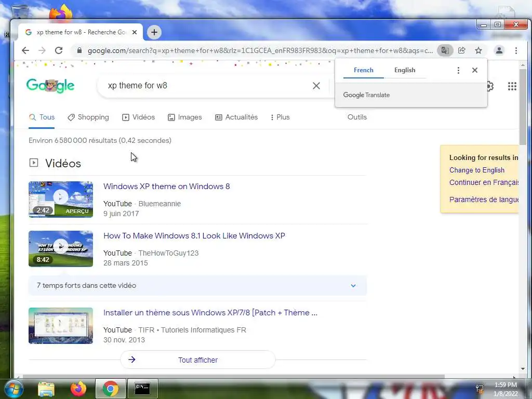Select the English tab in Translate popup
The width and height of the screenshot is (532, 399).
point(405,70)
